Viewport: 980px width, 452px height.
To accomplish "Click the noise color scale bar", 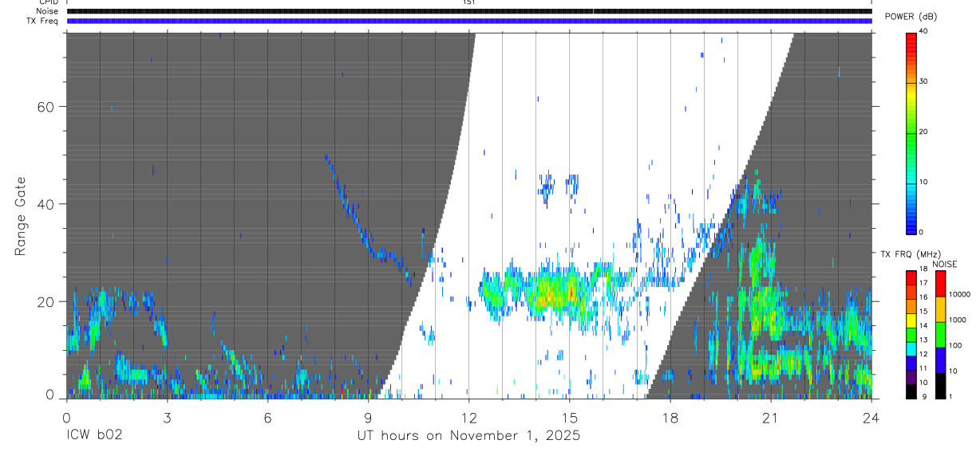I will (x=940, y=335).
